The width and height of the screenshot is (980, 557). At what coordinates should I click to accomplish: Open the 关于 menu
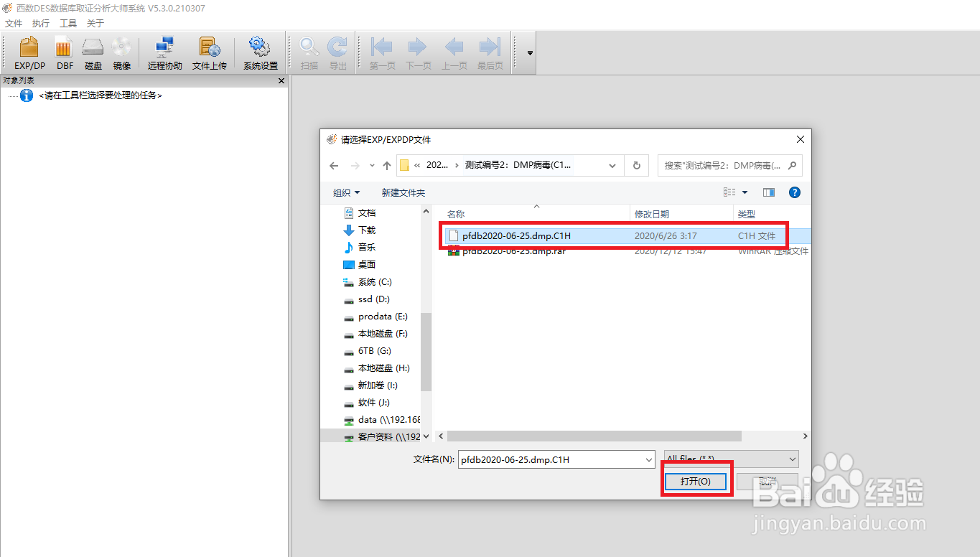[x=95, y=24]
